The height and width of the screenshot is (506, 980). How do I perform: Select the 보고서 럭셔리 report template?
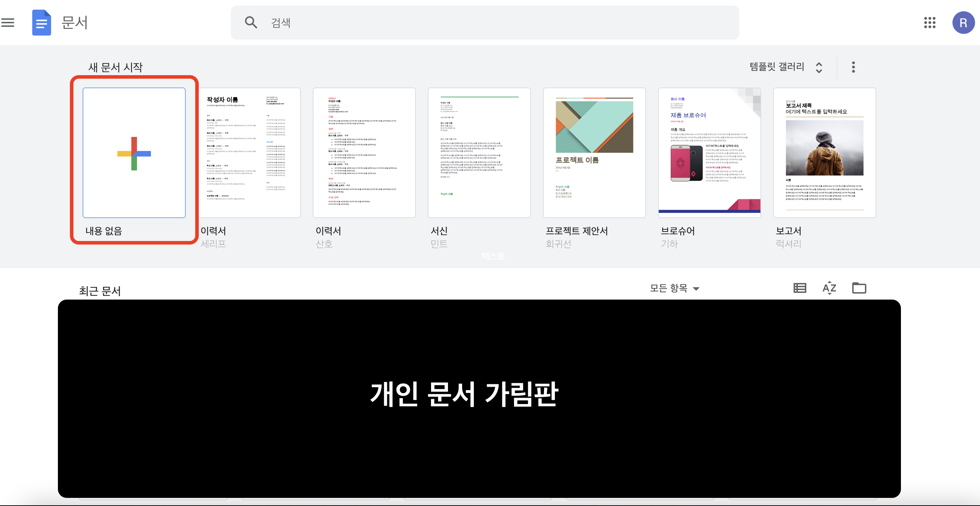824,153
